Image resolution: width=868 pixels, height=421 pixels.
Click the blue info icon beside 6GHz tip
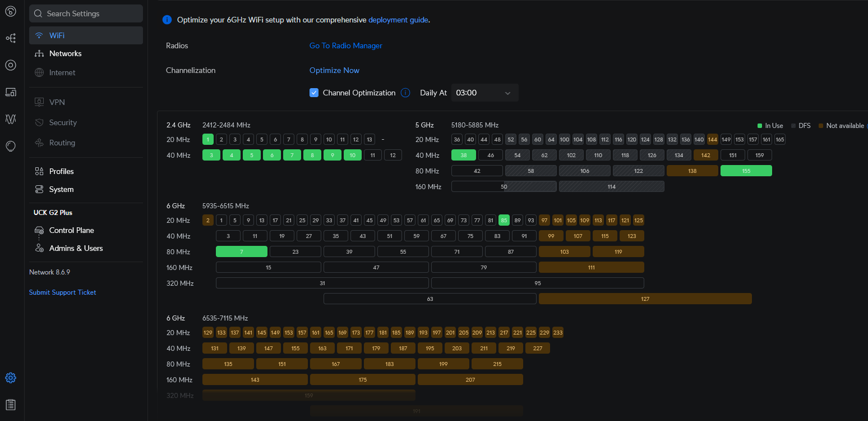(167, 20)
